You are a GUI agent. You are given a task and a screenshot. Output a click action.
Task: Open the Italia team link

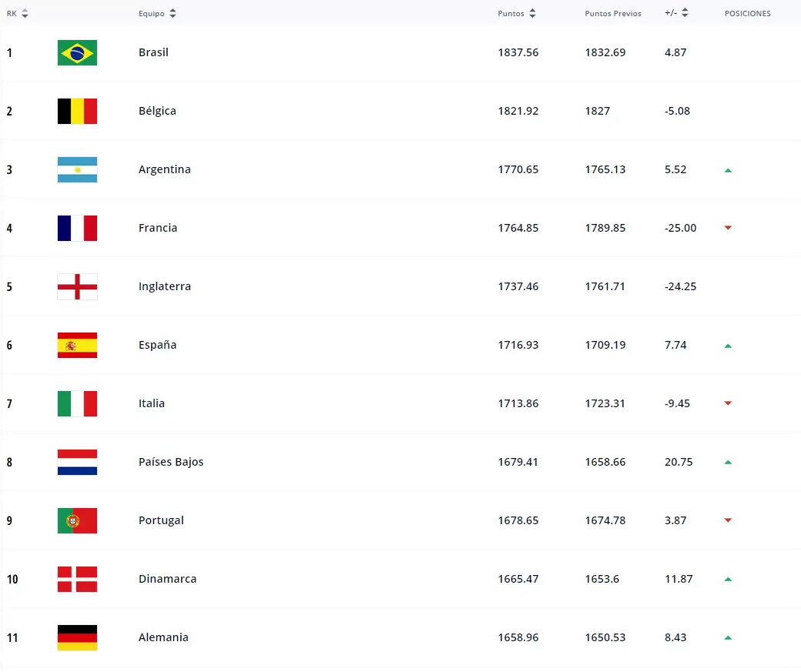click(152, 403)
